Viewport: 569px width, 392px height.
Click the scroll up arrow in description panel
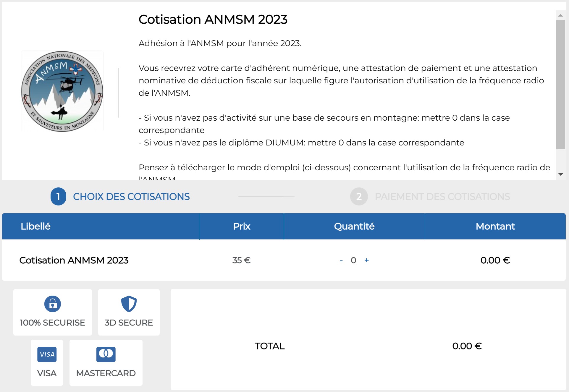pyautogui.click(x=560, y=15)
